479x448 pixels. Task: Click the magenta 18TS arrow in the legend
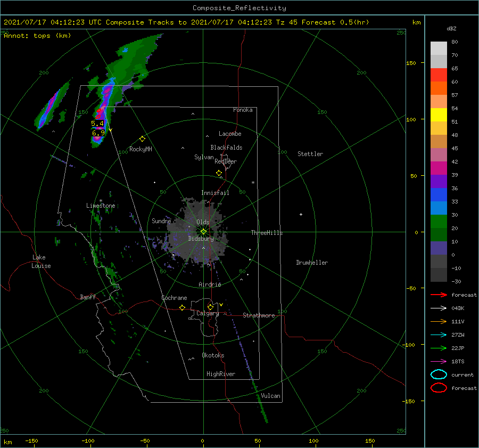(x=439, y=362)
